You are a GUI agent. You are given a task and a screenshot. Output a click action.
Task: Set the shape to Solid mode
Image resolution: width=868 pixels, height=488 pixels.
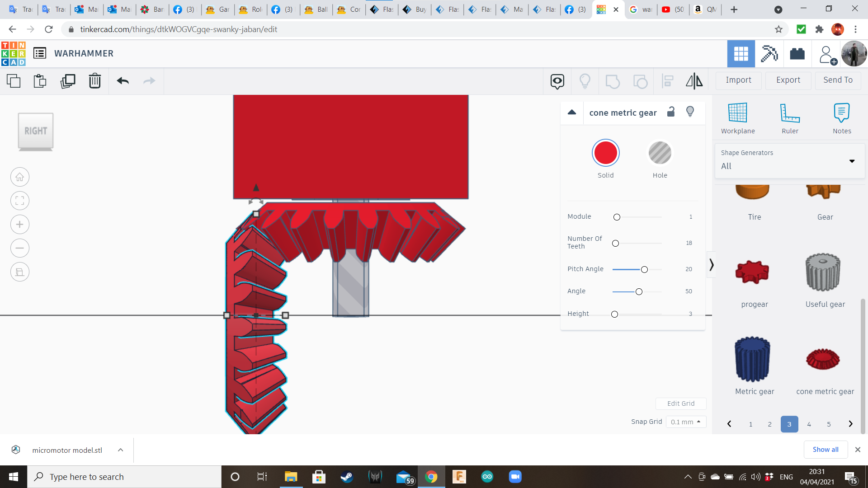[605, 153]
